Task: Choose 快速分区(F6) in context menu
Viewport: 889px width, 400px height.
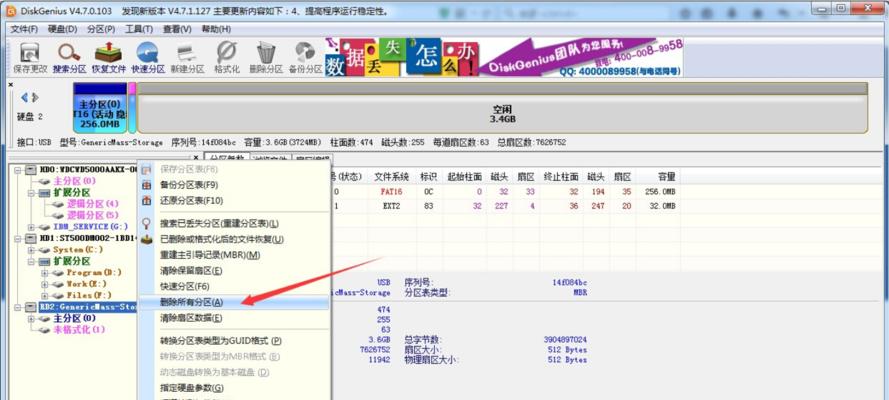Action: click(x=234, y=287)
